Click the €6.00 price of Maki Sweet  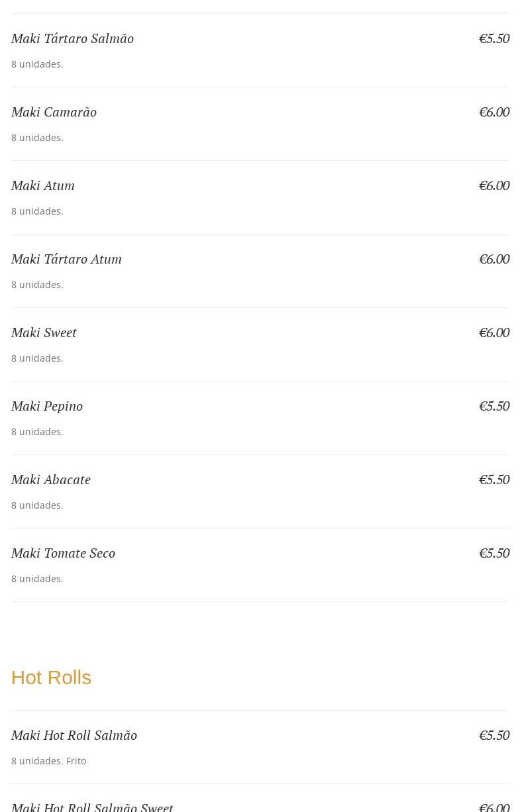click(494, 332)
